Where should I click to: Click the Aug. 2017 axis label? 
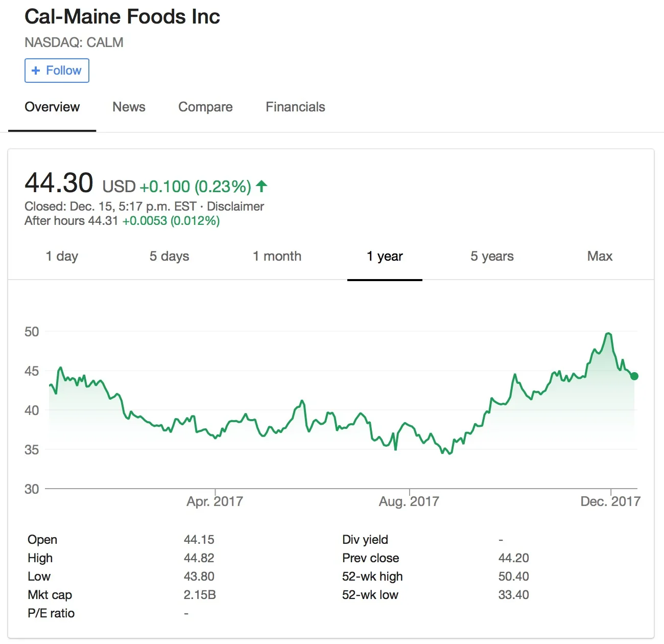pos(409,501)
